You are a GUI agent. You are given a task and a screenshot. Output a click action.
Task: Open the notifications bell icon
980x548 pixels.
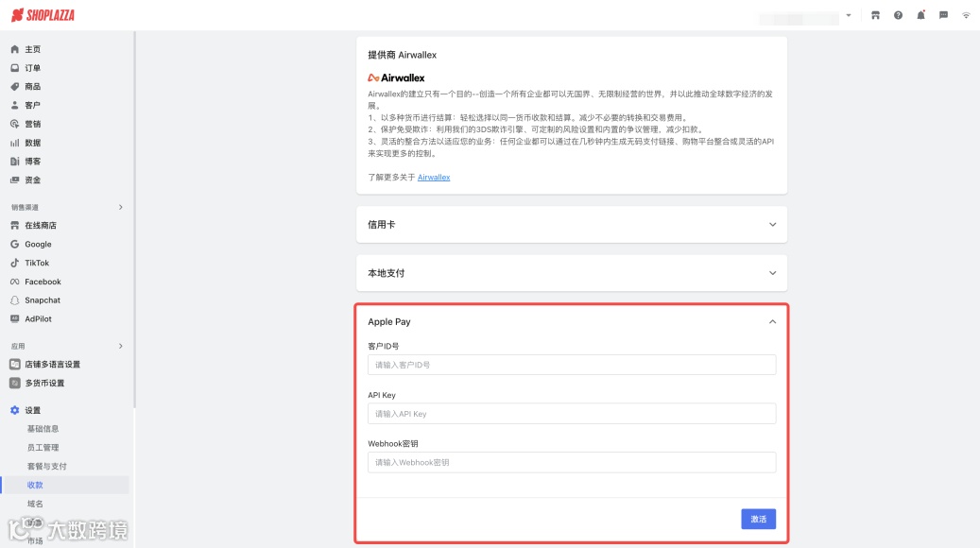[x=920, y=15]
